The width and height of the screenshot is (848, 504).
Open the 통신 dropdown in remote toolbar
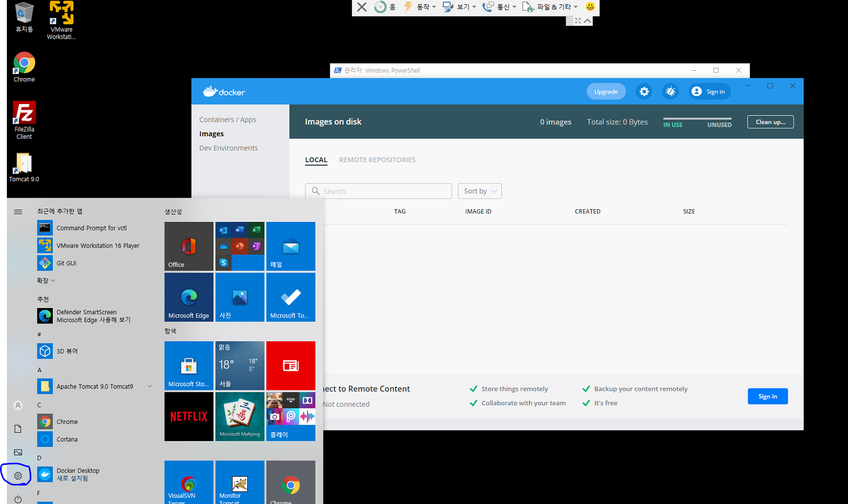click(x=500, y=7)
